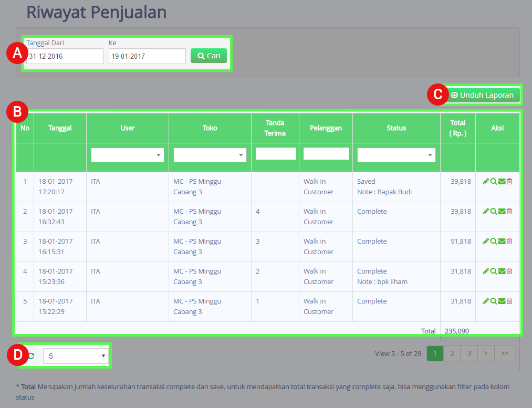Click the refresh icon beside rows-per-page selector
Screen dimensions: 532x408
(x=32, y=355)
